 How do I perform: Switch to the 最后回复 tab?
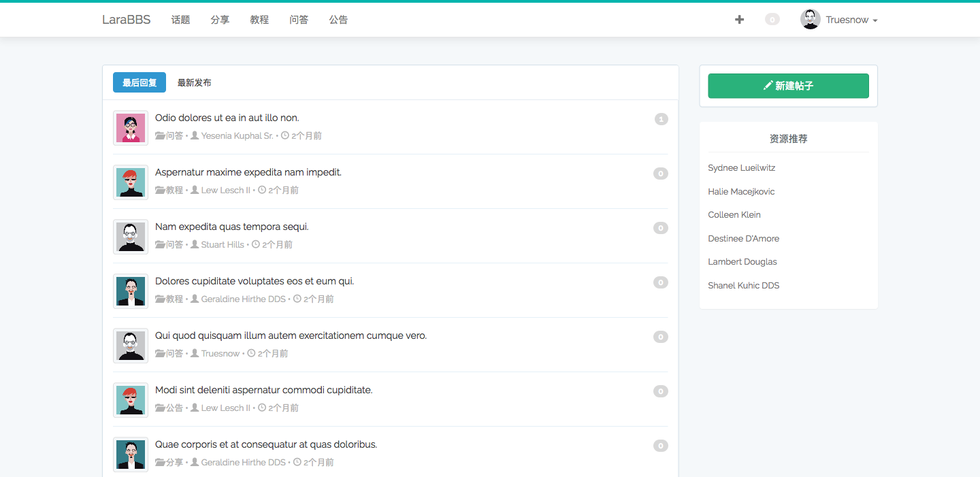click(140, 82)
